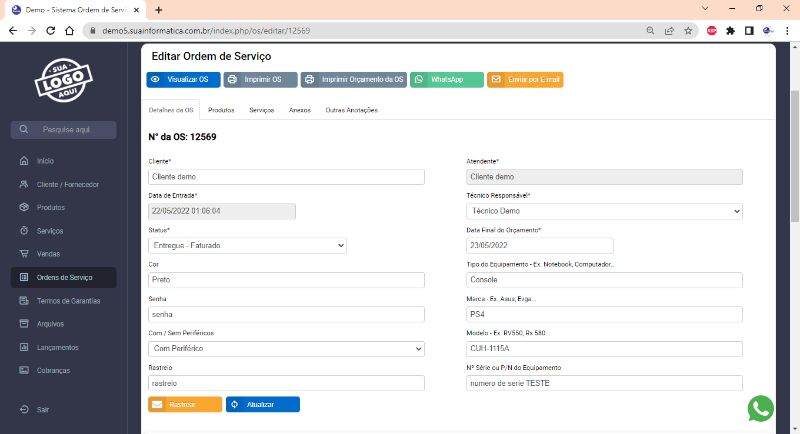The width and height of the screenshot is (800, 434).
Task: Click the Data Final do Orçamento field
Action: 540,245
